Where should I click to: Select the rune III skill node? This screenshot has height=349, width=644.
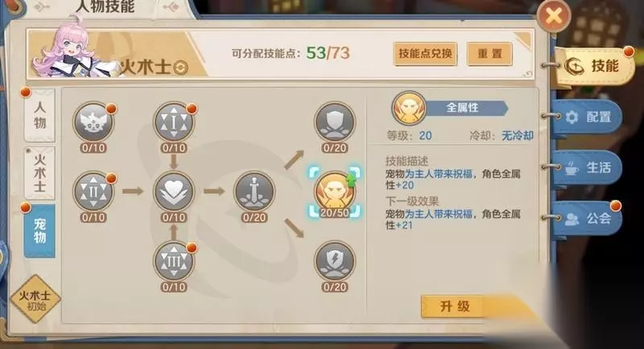[x=174, y=261]
